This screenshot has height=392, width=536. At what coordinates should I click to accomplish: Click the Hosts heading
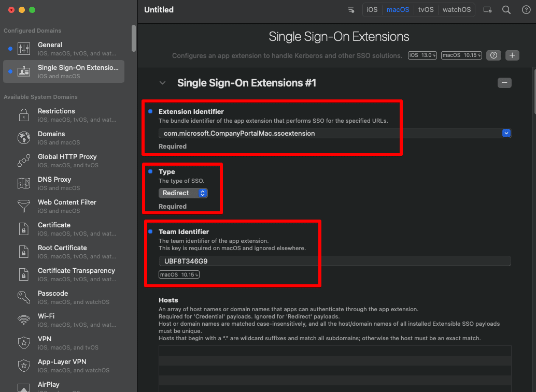point(168,300)
